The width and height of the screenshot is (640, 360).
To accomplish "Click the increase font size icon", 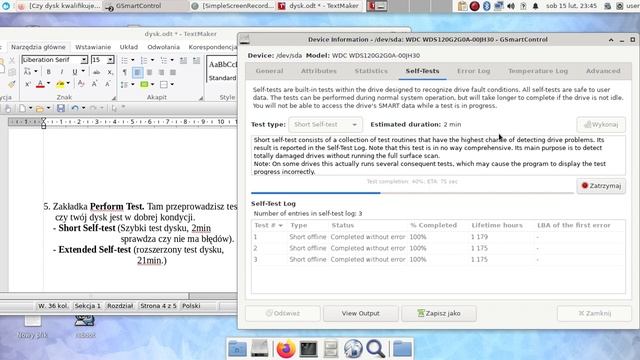I will [94, 84].
